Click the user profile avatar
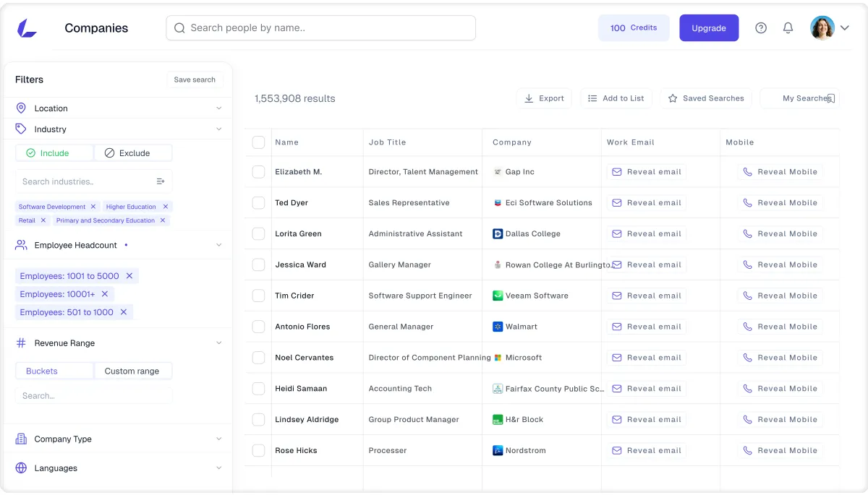The width and height of the screenshot is (868, 495). (822, 28)
